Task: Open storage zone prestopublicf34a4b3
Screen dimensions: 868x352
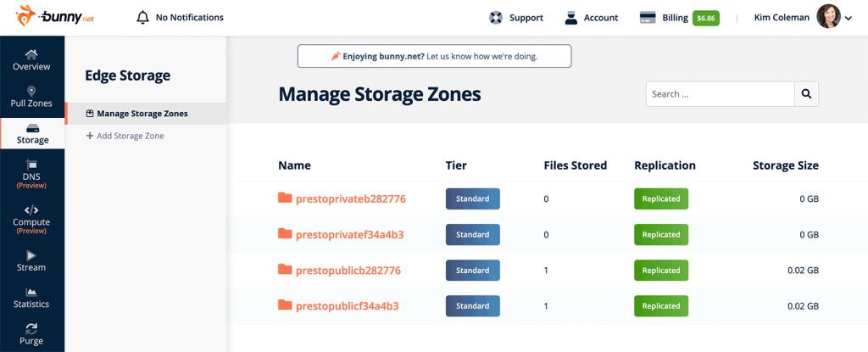Action: (x=347, y=306)
